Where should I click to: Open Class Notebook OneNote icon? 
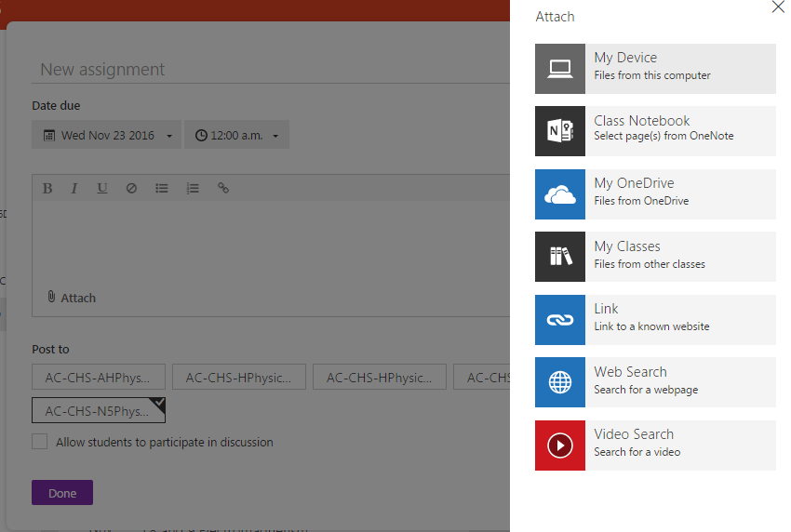560,131
